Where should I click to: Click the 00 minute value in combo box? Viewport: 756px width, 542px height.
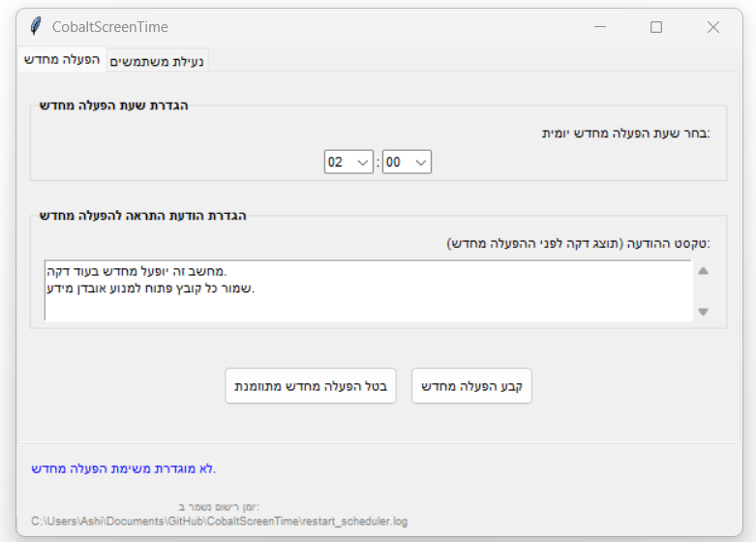(394, 163)
